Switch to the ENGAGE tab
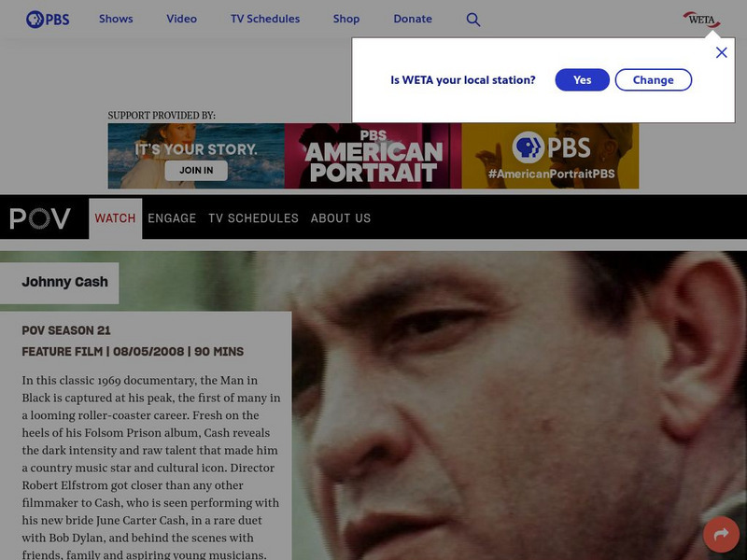The width and height of the screenshot is (747, 560). (172, 218)
